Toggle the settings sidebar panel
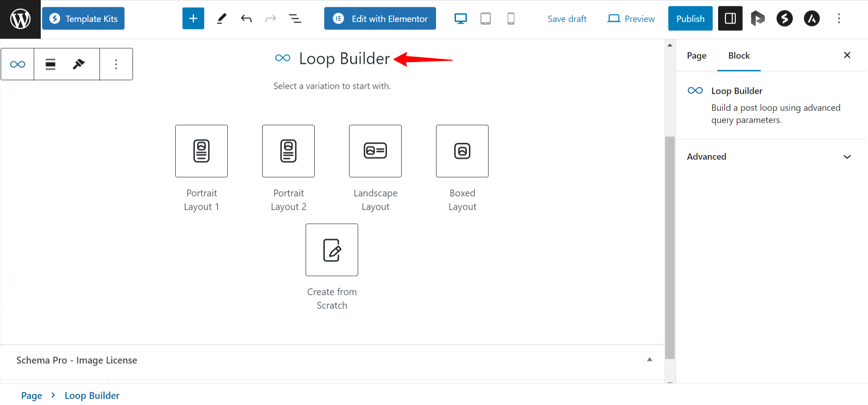The height and width of the screenshot is (405, 868). coord(730,19)
